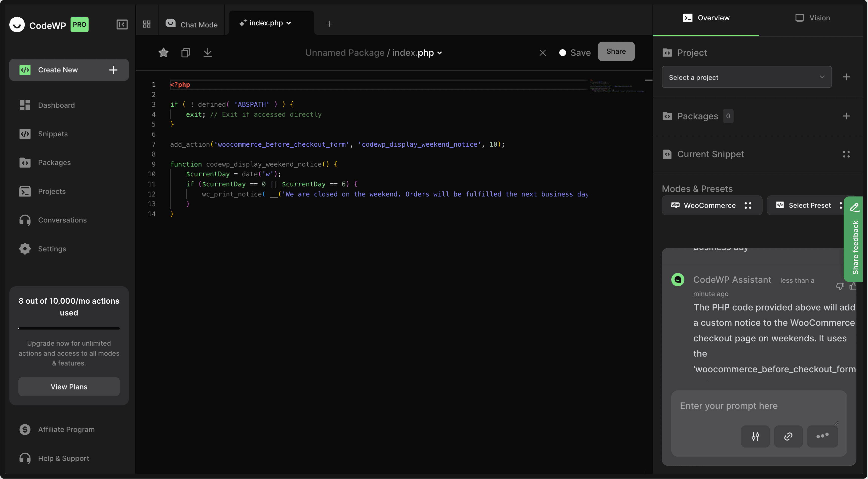This screenshot has height=479, width=868.
Task: Click the Modes & Presets heading
Action: [x=697, y=189]
